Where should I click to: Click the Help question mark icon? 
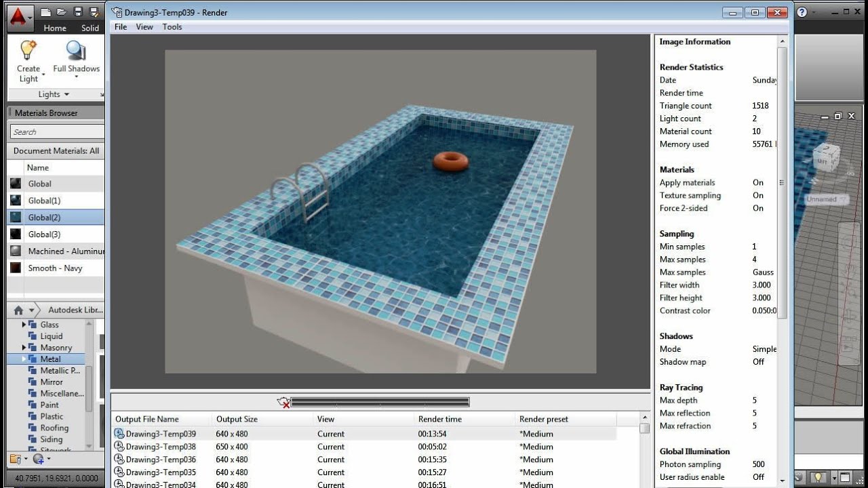(x=802, y=12)
